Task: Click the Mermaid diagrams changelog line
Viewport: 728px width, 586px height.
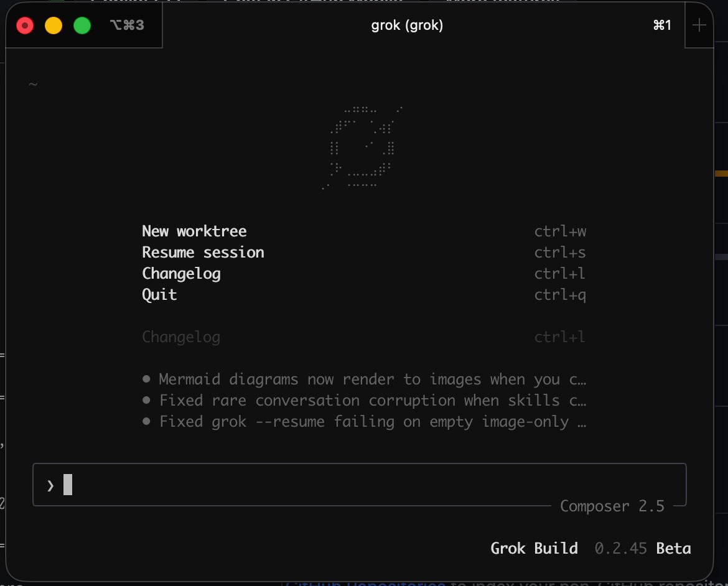Action: (365, 379)
